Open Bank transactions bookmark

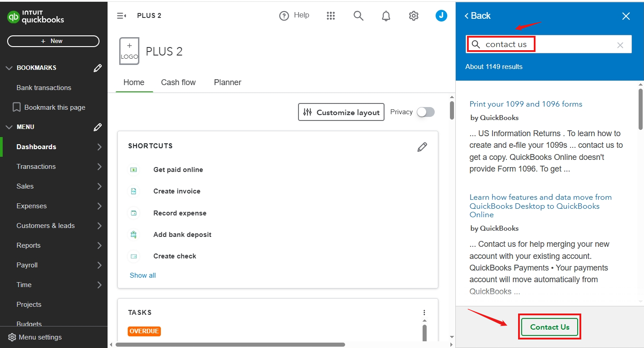coord(44,88)
